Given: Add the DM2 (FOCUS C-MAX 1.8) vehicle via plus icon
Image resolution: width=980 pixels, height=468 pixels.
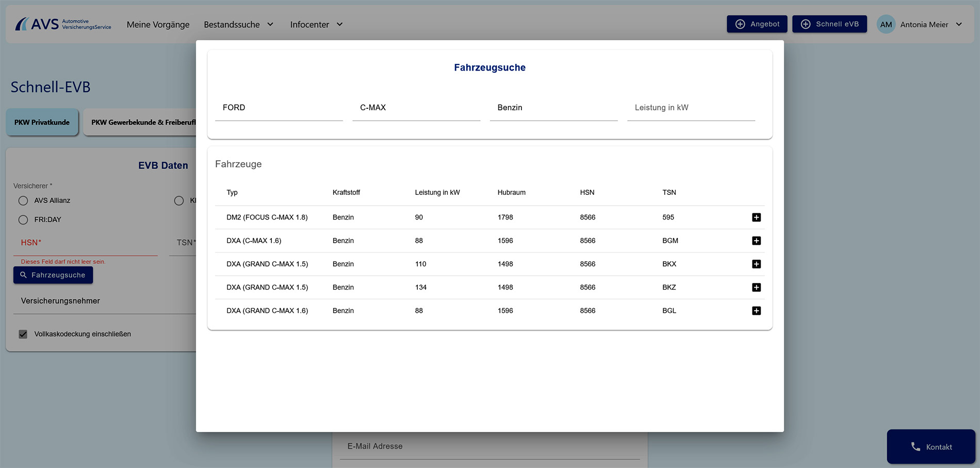Looking at the screenshot, I should coord(756,218).
